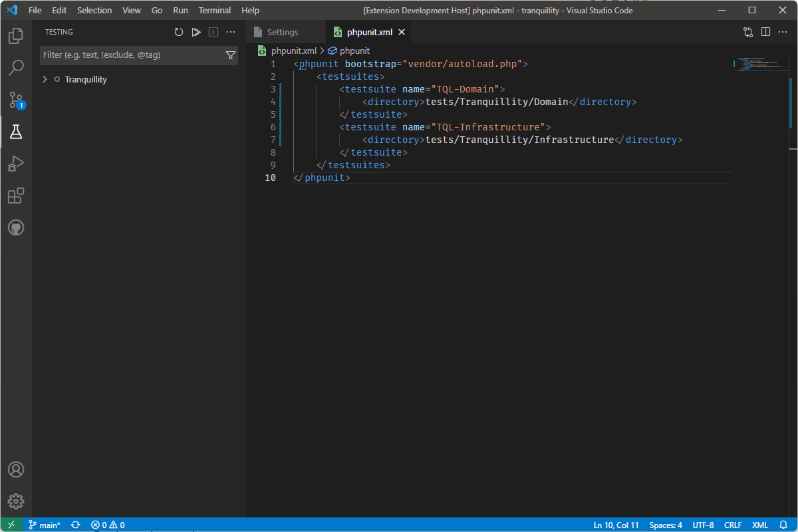798x532 pixels.
Task: Click the closing </phpunit> tag
Action: coord(322,178)
